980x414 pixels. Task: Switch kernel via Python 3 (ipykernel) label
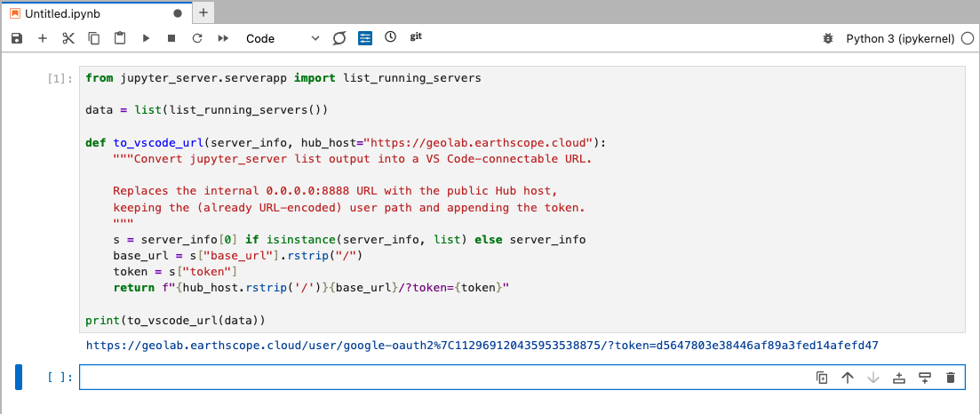pyautogui.click(x=900, y=39)
